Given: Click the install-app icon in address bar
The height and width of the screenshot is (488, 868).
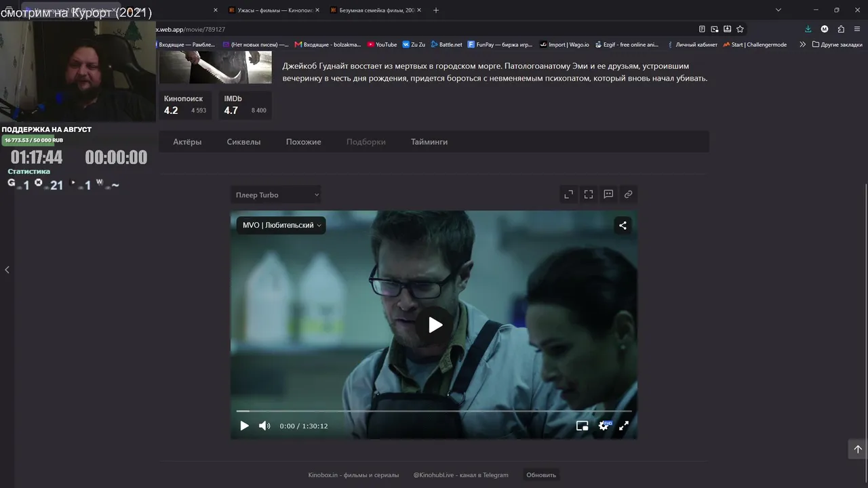Looking at the screenshot, I should [x=728, y=29].
